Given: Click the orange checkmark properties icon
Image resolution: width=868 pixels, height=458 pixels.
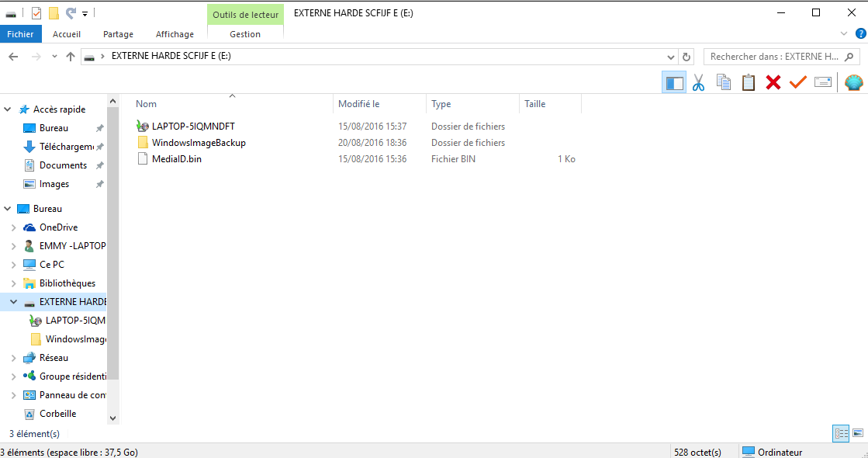Looking at the screenshot, I should point(797,82).
